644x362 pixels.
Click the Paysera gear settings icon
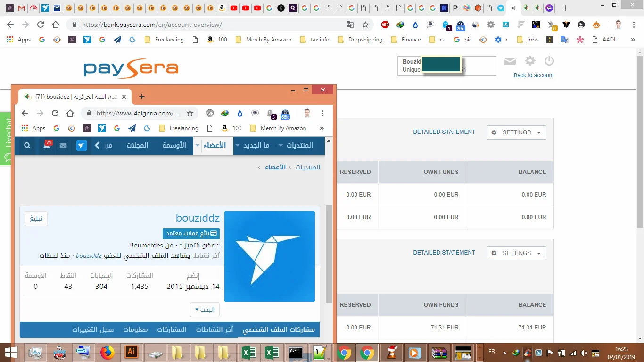coord(530,61)
